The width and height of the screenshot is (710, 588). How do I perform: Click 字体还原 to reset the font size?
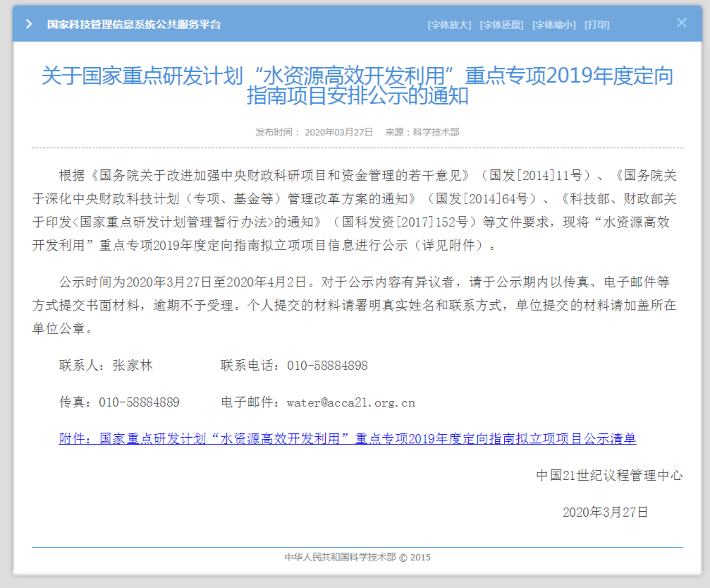tap(501, 25)
